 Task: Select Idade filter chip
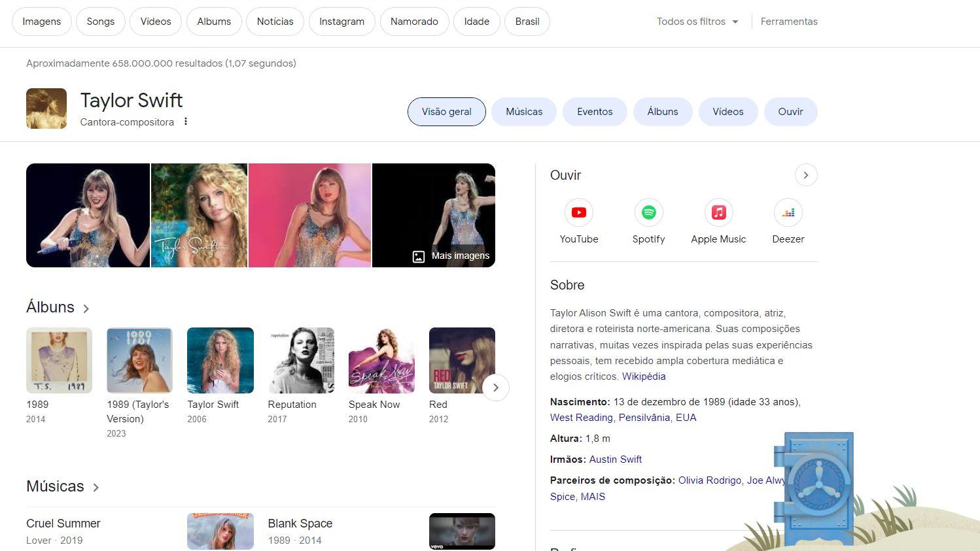(x=477, y=22)
